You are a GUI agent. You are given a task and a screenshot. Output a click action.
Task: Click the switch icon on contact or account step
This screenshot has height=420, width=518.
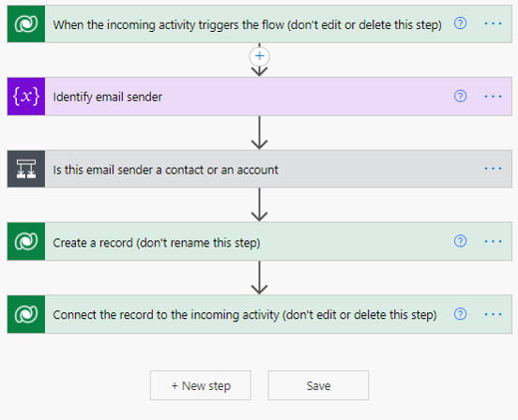click(x=26, y=169)
